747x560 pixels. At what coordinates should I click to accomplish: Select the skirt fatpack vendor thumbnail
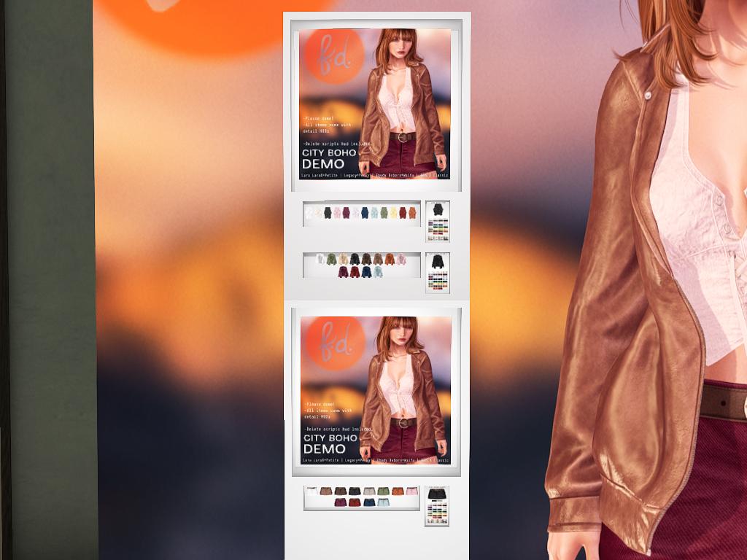pyautogui.click(x=437, y=506)
